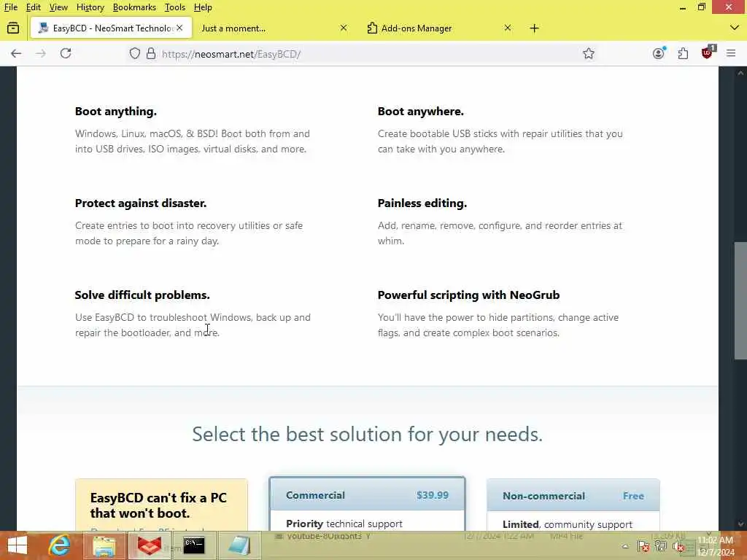Click 'Protect against disaster.' heading
The image size is (747, 560).
pos(141,203)
